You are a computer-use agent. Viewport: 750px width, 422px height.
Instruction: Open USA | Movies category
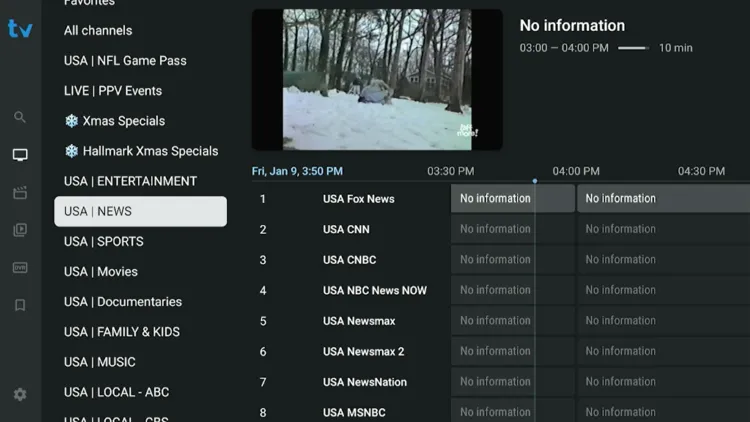click(x=101, y=272)
